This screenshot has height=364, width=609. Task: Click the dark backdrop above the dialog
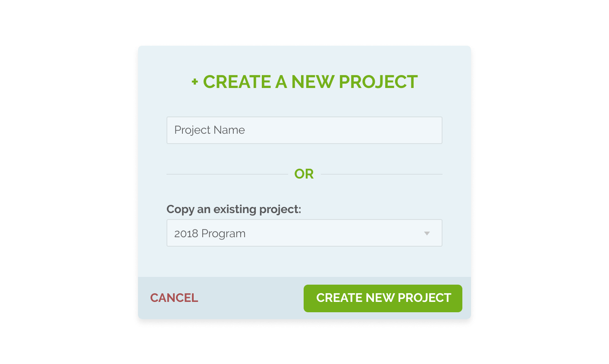304,22
